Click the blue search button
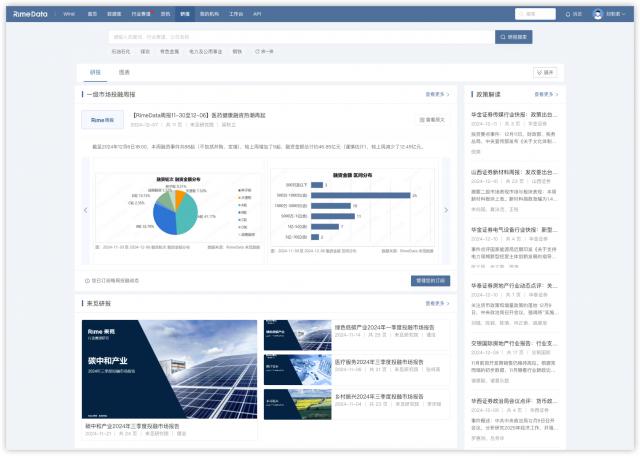Image resolution: width=640 pixels, height=456 pixels. 514,36
